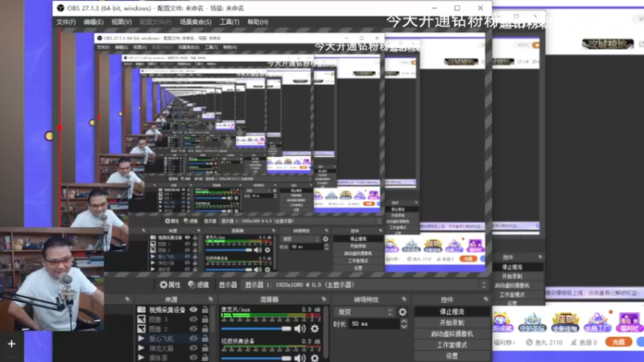Select the front 图像 3 source row
644x362 pixels.
[172, 319]
